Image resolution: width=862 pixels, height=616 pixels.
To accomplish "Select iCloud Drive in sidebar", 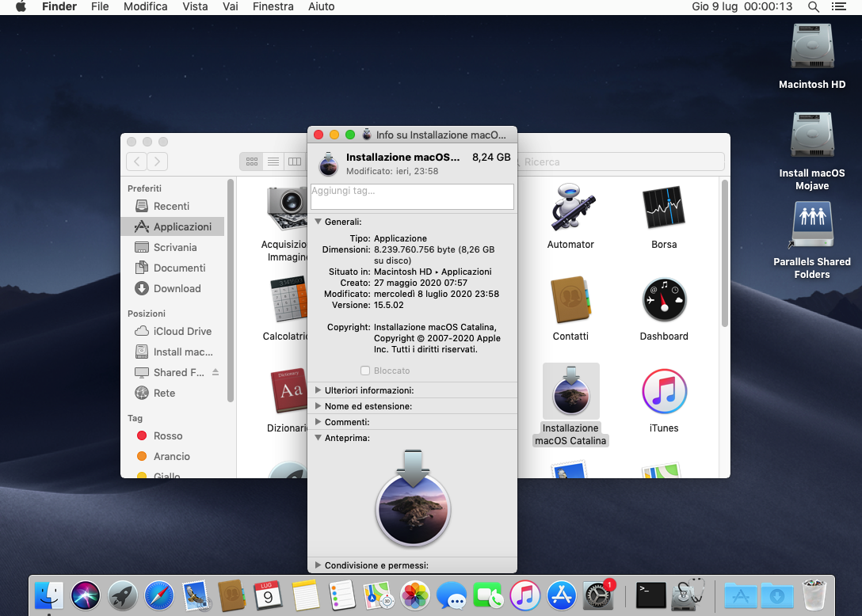I will click(173, 331).
